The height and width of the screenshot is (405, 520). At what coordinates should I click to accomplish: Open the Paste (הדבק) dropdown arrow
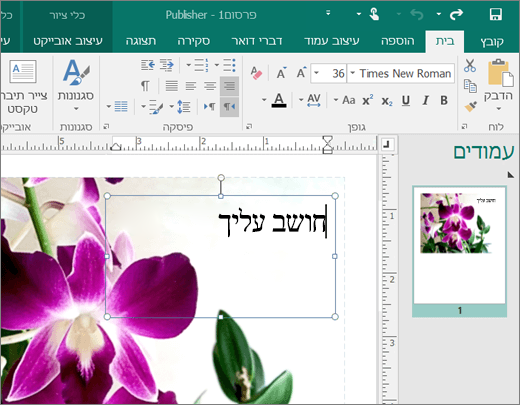(498, 109)
